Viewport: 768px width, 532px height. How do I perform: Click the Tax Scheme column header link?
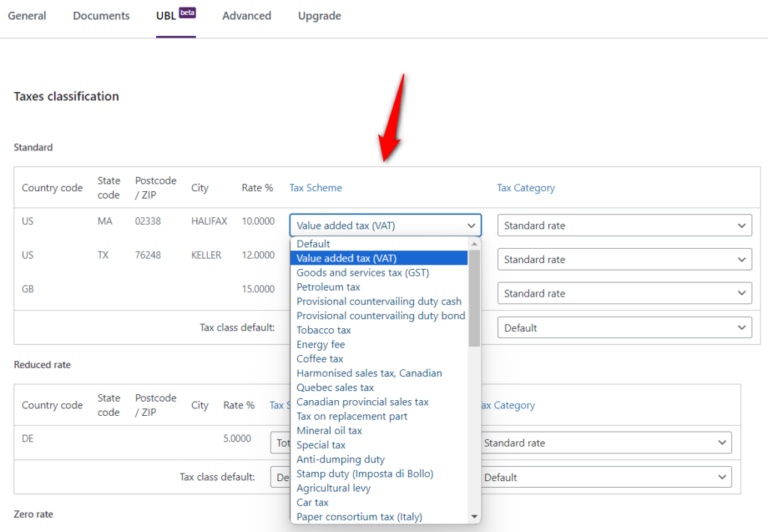pyautogui.click(x=315, y=187)
